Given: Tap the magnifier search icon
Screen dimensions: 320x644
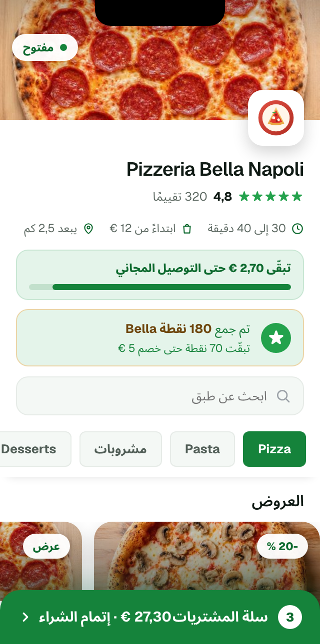Looking at the screenshot, I should 283,396.
